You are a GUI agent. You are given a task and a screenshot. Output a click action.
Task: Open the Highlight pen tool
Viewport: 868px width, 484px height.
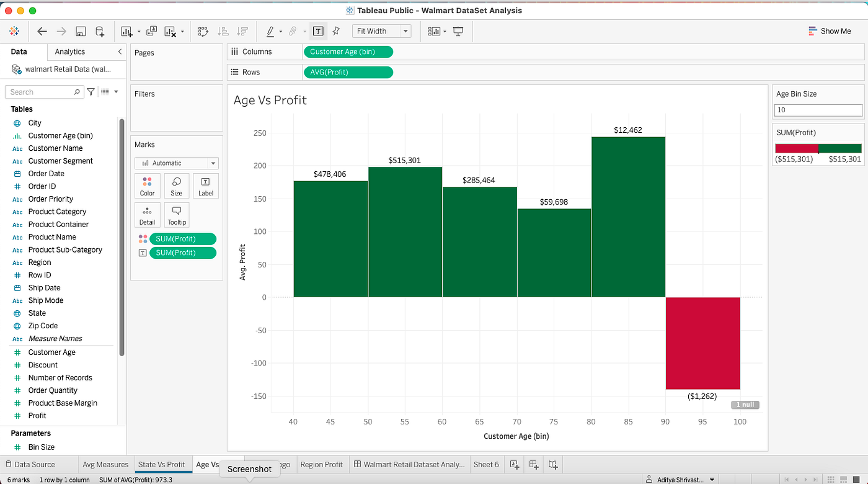click(x=271, y=31)
